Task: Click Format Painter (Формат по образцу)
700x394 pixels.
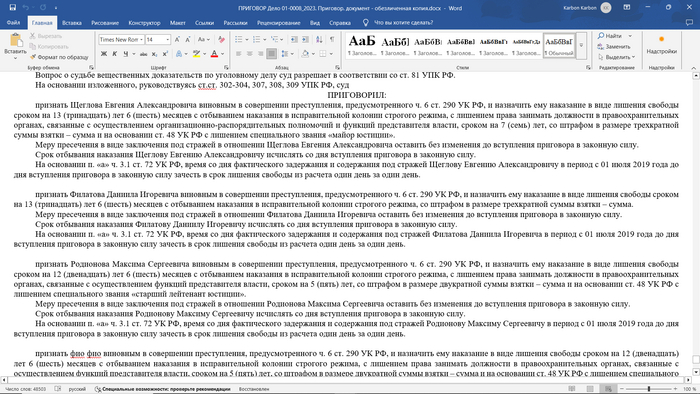Action: click(59, 57)
